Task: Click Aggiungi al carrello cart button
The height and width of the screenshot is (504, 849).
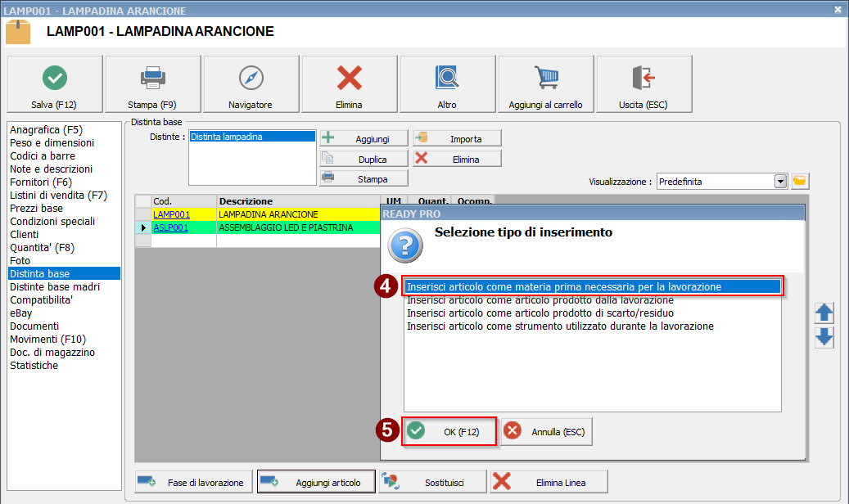Action: click(x=545, y=84)
